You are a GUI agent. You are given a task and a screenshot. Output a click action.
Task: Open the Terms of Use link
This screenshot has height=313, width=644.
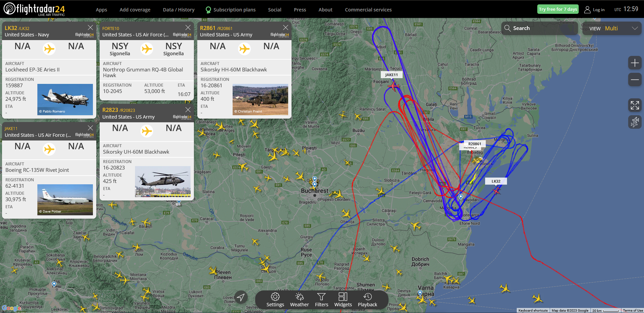(x=633, y=310)
